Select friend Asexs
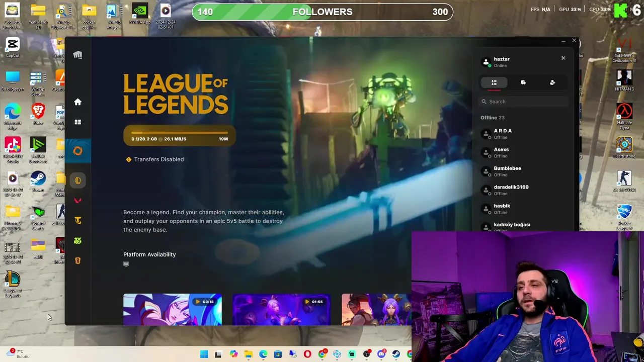Viewport: 644px width, 362px height. 523,152
